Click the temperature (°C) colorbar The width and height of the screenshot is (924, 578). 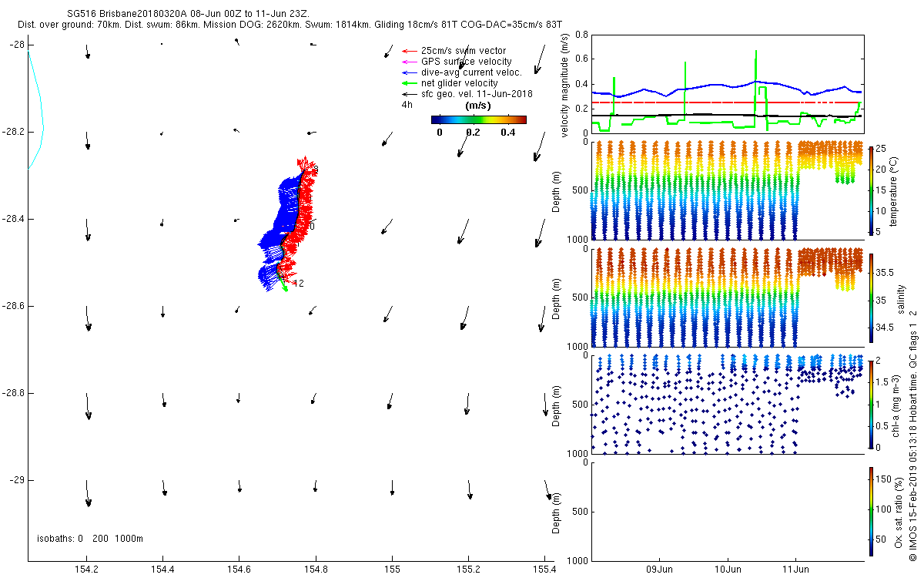[871, 190]
